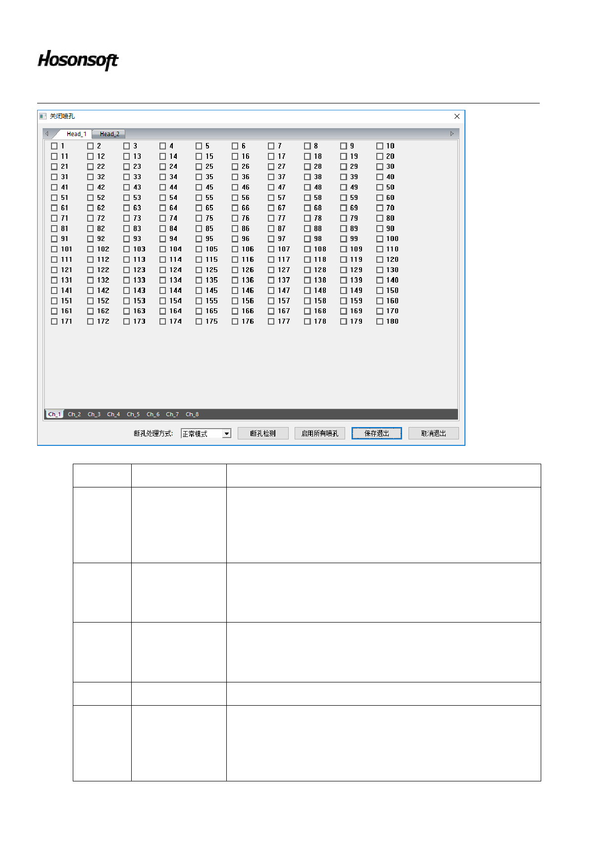The image size is (614, 868).
Task: Close the 关闭喷孔 dialog window
Action: (457, 116)
